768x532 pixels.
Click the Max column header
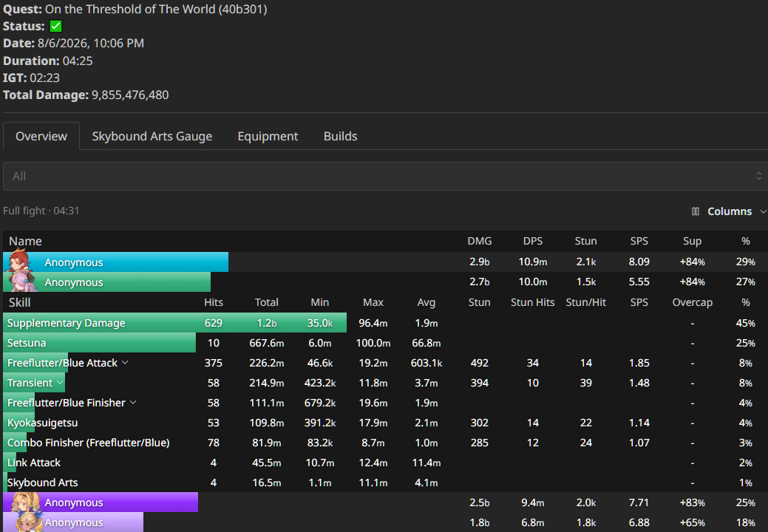click(x=373, y=302)
